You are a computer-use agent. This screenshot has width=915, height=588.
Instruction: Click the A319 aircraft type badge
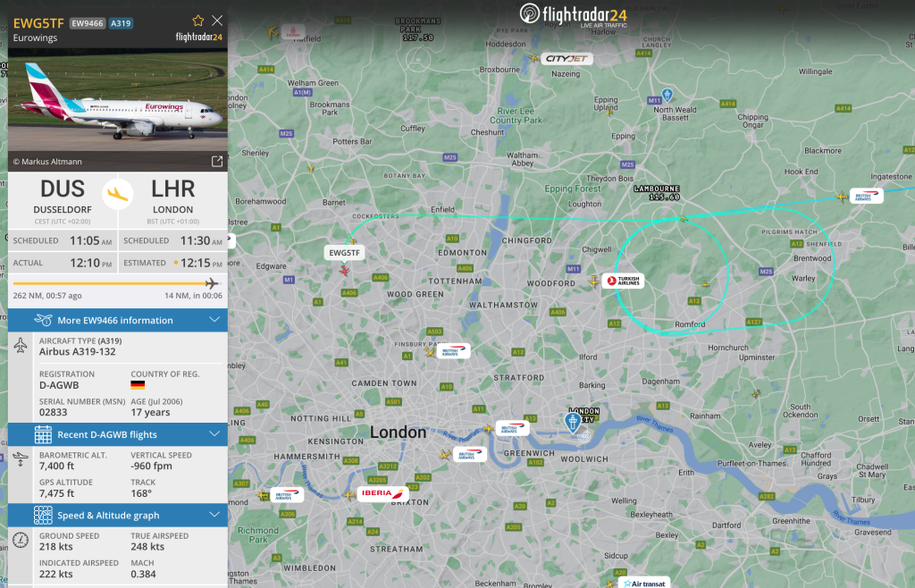pyautogui.click(x=121, y=23)
